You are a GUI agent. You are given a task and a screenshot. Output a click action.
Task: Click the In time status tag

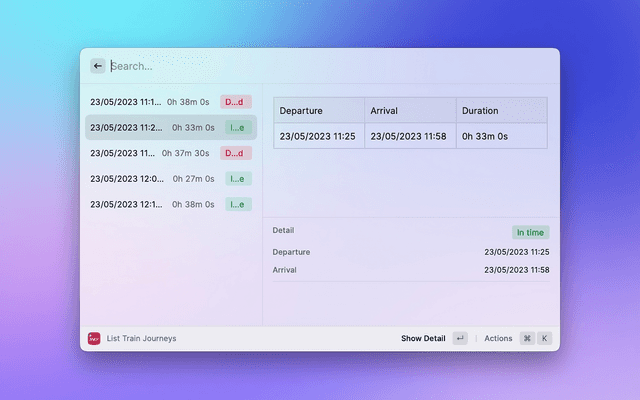click(x=530, y=232)
